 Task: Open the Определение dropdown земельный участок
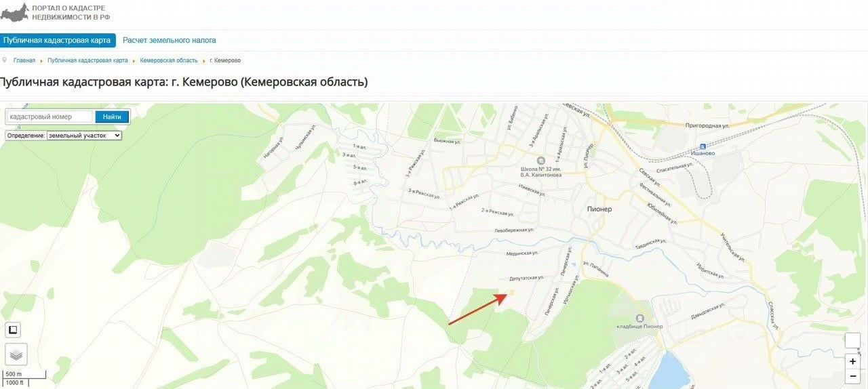[84, 136]
